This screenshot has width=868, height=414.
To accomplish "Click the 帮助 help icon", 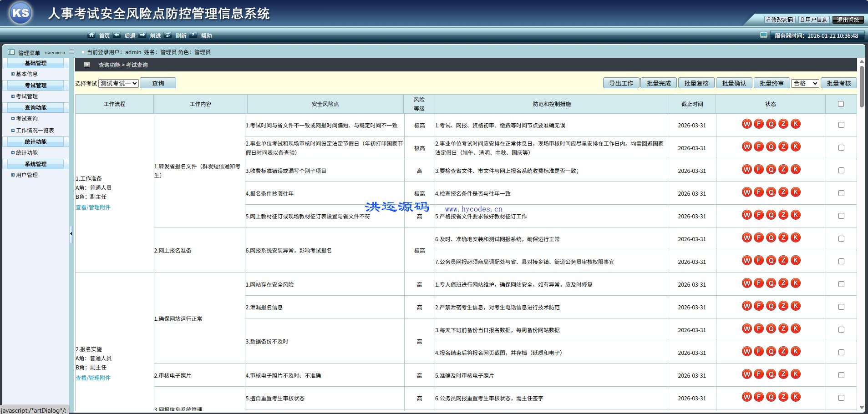I will [x=193, y=35].
